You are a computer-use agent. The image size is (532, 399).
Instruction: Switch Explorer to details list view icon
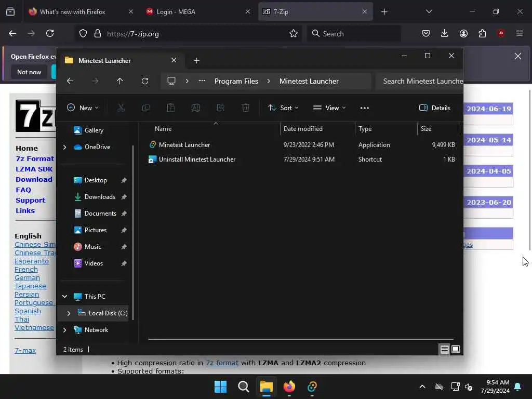pyautogui.click(x=445, y=349)
